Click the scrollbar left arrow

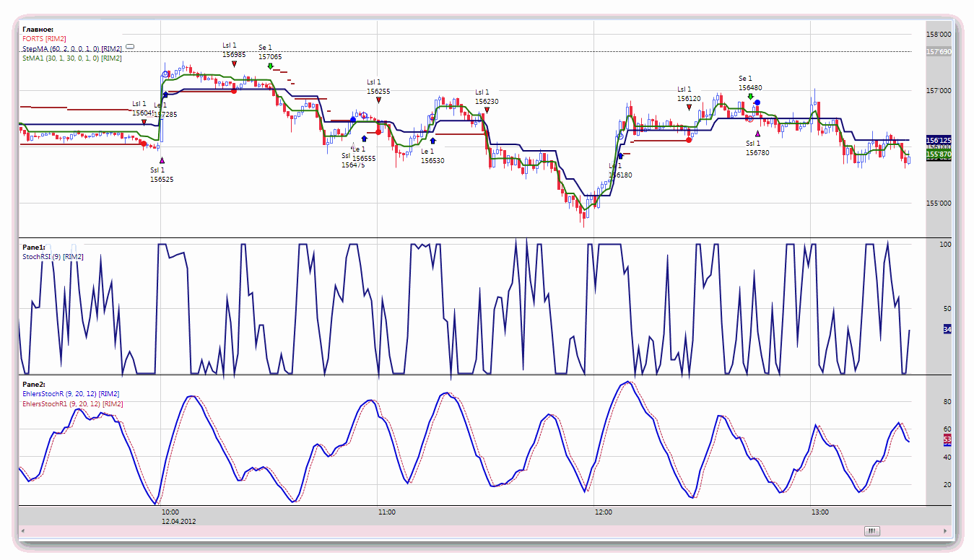click(x=22, y=531)
